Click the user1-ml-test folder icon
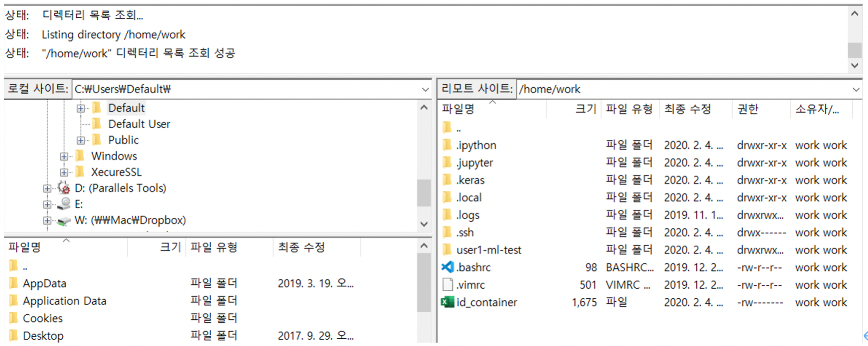This screenshot has width=868, height=346. (x=448, y=250)
